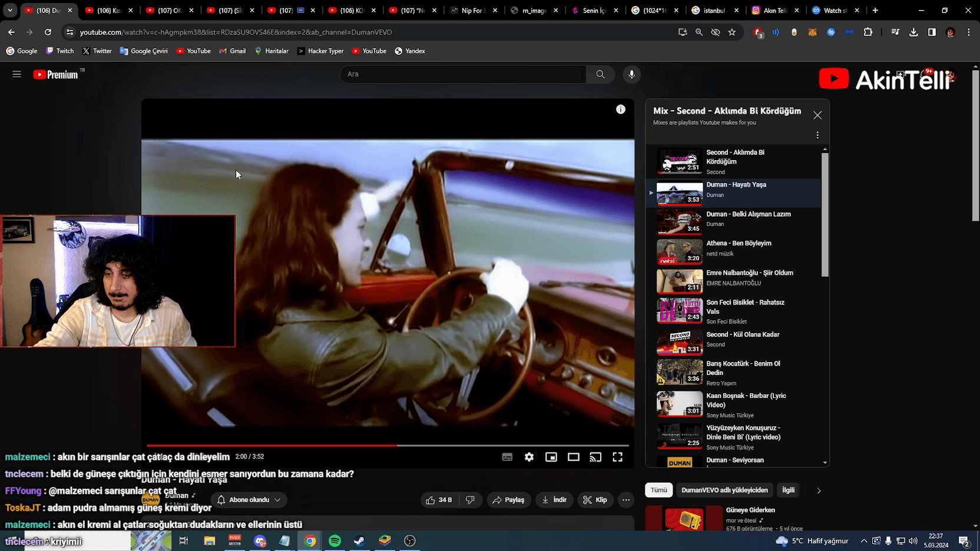Expand the Abone olundu subscription dropdown
The image size is (980, 551).
point(249,500)
